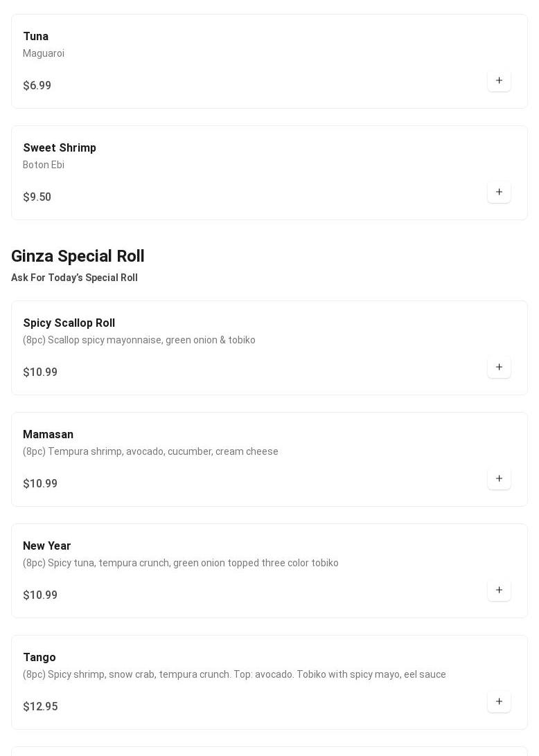The image size is (539, 756).
Task: Open the Tuna item title
Action: [x=36, y=37]
